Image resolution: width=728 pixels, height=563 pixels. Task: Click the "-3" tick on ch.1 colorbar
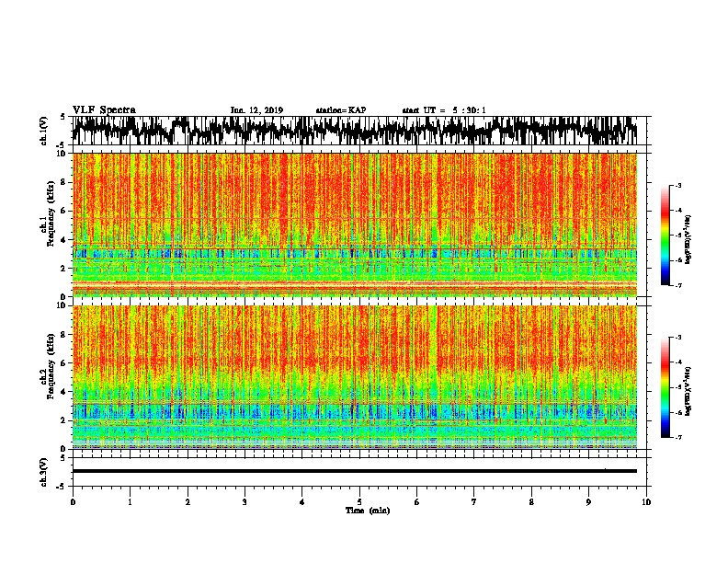tap(677, 185)
